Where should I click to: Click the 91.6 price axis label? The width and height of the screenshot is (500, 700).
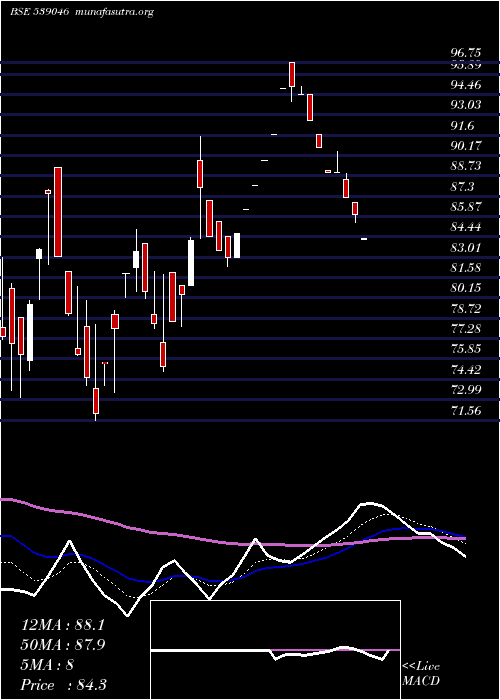[x=462, y=125]
